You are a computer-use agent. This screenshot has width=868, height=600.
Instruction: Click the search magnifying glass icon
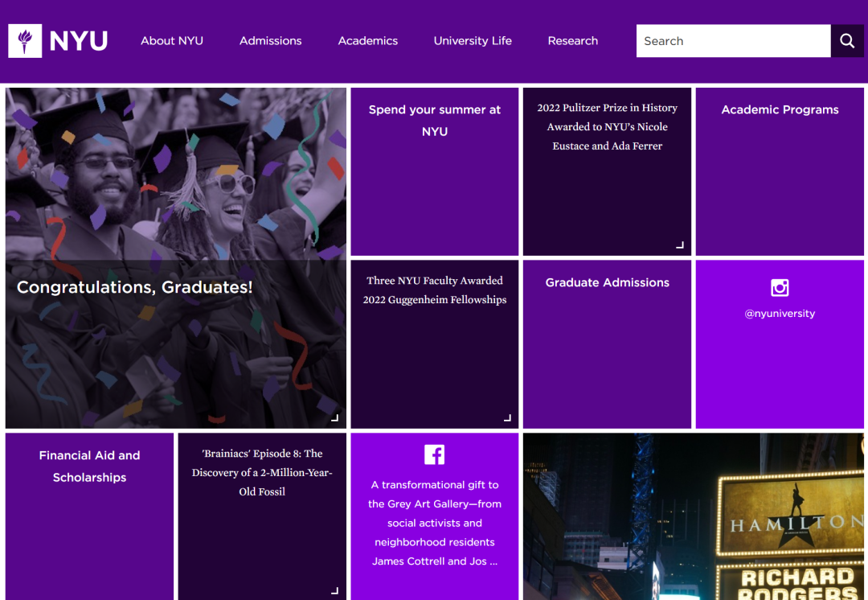pyautogui.click(x=846, y=40)
